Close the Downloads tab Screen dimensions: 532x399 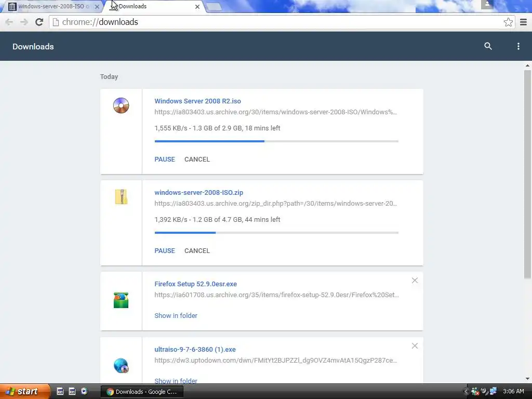(197, 6)
